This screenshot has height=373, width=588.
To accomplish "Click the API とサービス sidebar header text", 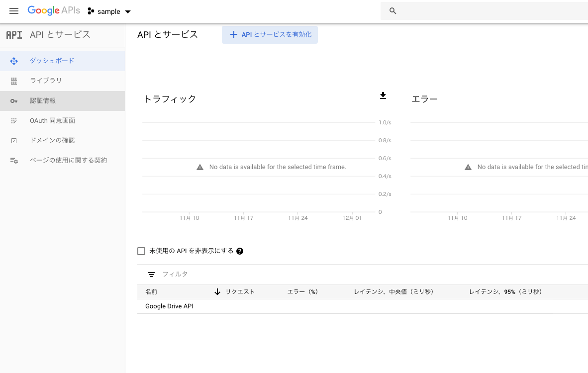I will click(60, 34).
